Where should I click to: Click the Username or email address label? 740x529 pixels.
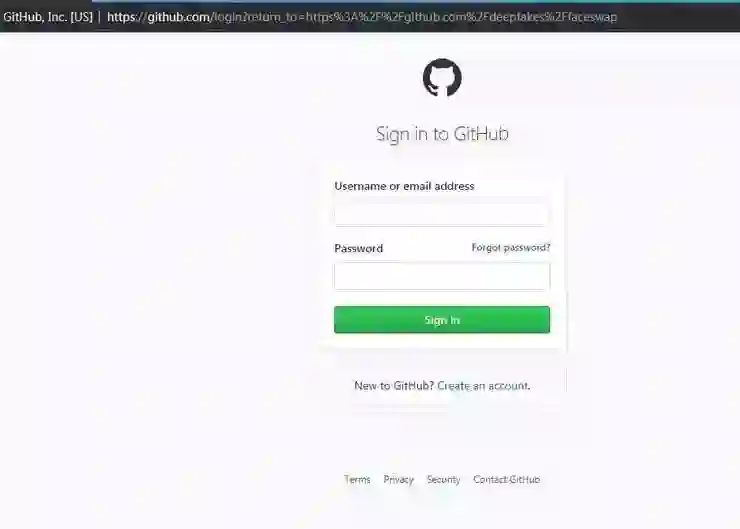click(404, 186)
